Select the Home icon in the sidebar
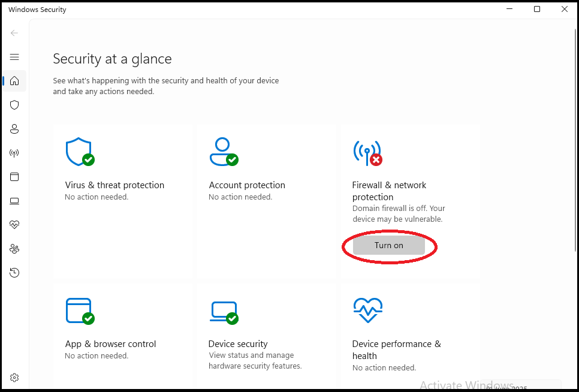 pos(14,81)
